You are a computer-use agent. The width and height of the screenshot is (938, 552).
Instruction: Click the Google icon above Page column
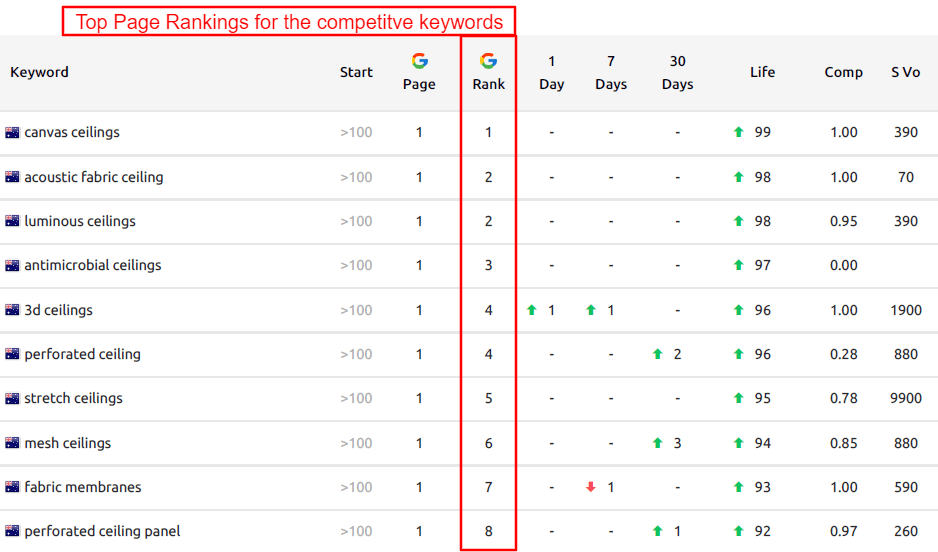tap(419, 61)
